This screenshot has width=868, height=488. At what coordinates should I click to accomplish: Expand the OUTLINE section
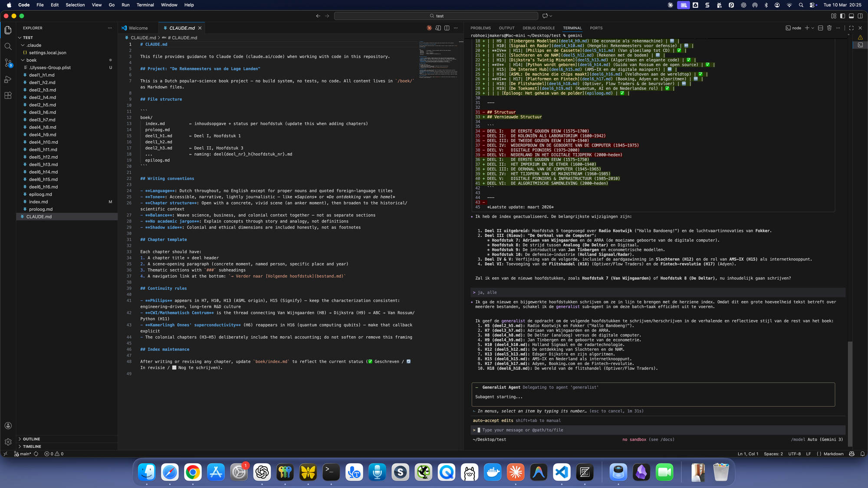tap(31, 439)
